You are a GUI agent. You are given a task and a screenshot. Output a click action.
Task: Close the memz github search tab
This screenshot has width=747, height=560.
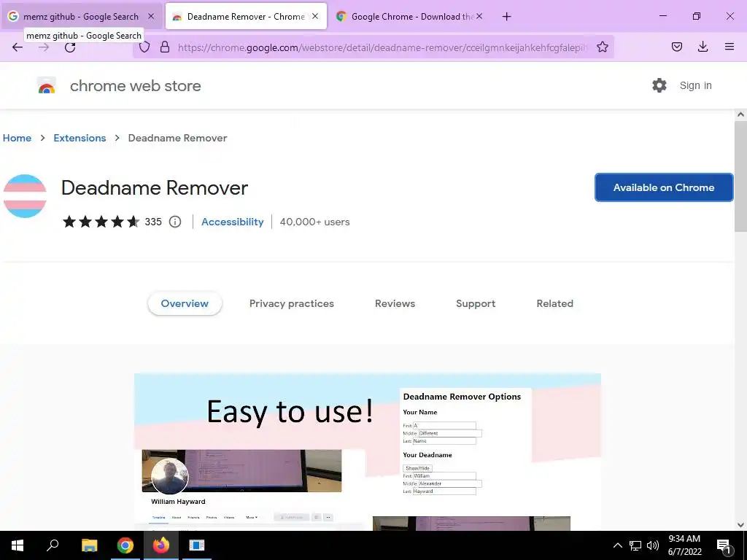coord(151,16)
